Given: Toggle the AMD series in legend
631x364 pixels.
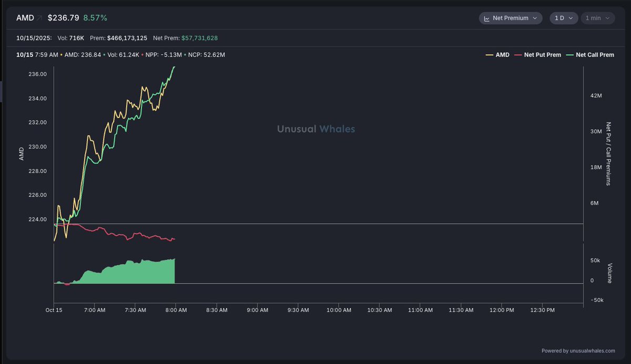Looking at the screenshot, I should point(502,55).
